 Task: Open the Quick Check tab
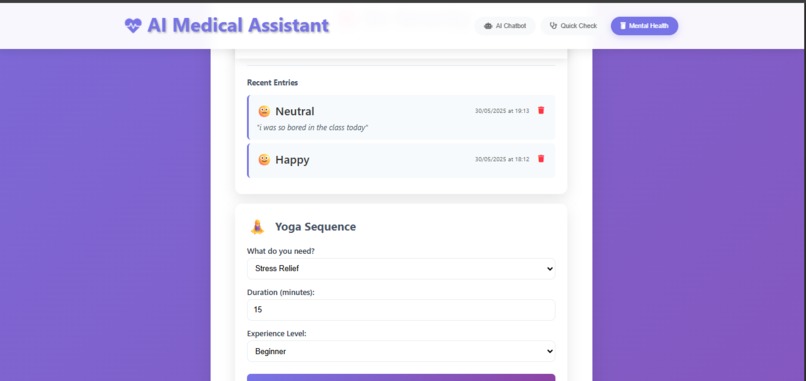pyautogui.click(x=573, y=26)
